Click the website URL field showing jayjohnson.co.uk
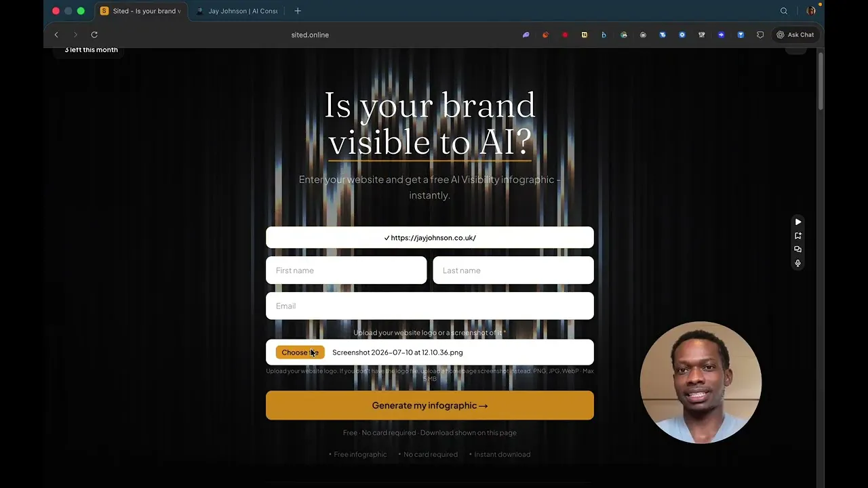The height and width of the screenshot is (488, 868). pos(430,238)
